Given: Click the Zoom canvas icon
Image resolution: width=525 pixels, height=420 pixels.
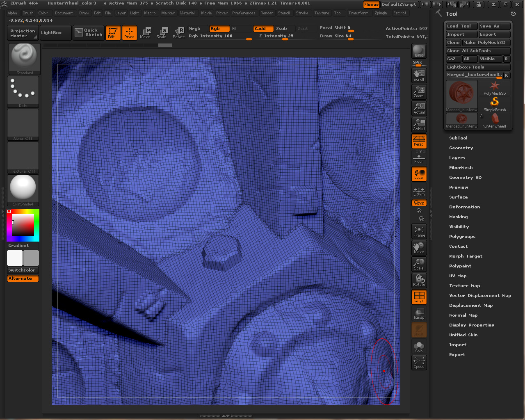Looking at the screenshot, I should click(x=419, y=91).
